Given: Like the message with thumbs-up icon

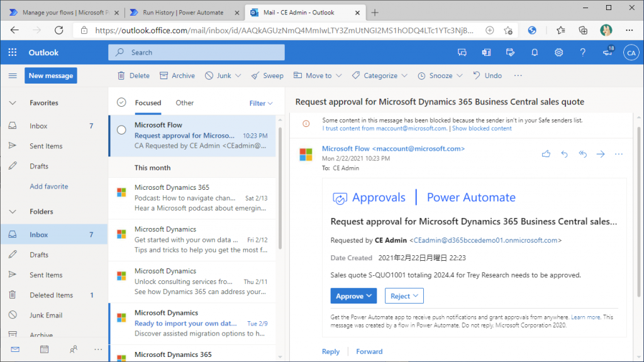Looking at the screenshot, I should click(546, 154).
